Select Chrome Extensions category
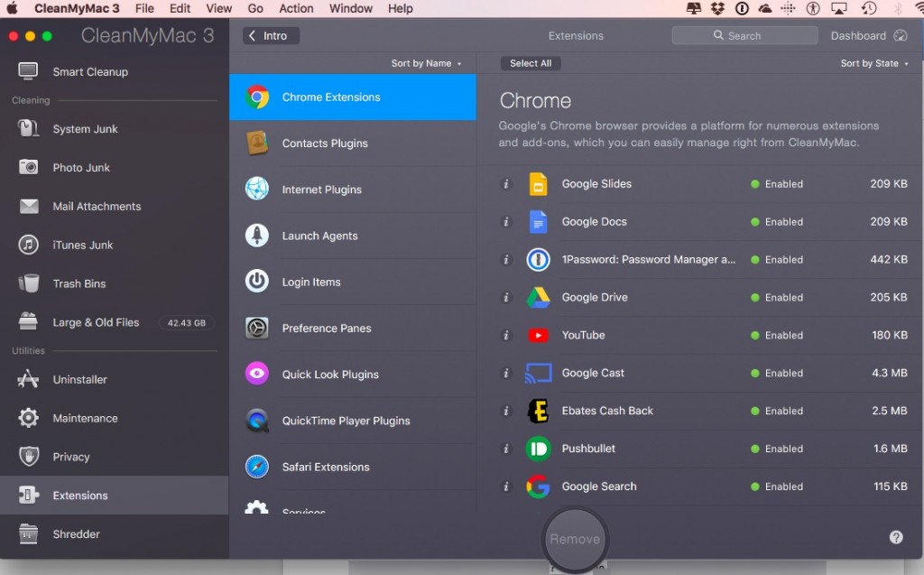Viewport: 924px width, 575px height. (353, 97)
